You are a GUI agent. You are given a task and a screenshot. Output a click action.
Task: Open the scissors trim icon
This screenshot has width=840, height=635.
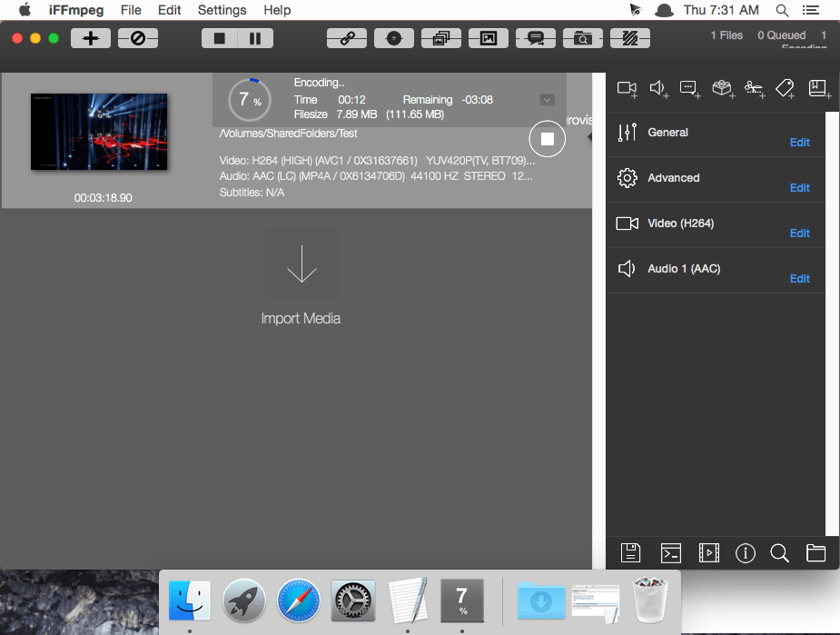point(755,88)
